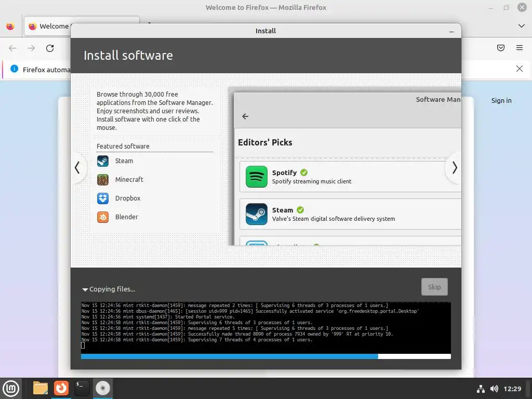This screenshot has width=532, height=399.
Task: Click inside the installer log terminal
Action: click(265, 328)
